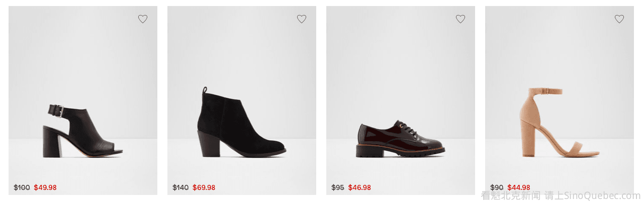Save the nude block-heel sandal to favorites

point(619,19)
